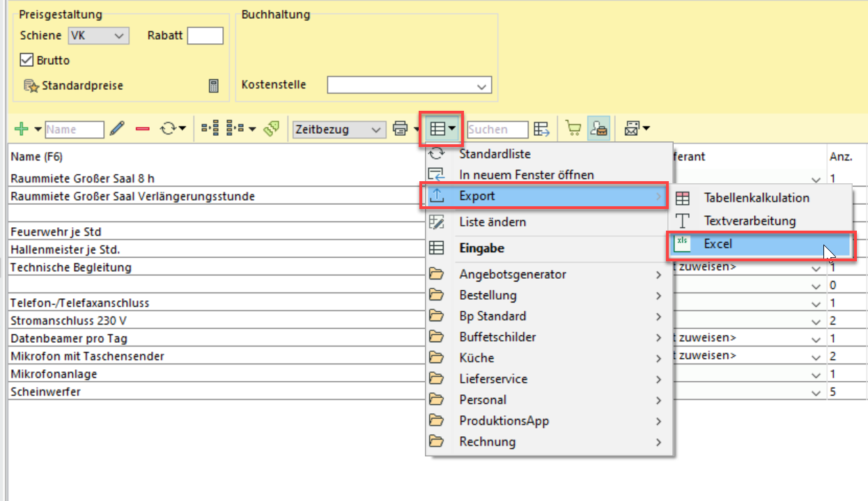The width and height of the screenshot is (868, 501).
Task: Click the Standardpreise button
Action: 74,86
